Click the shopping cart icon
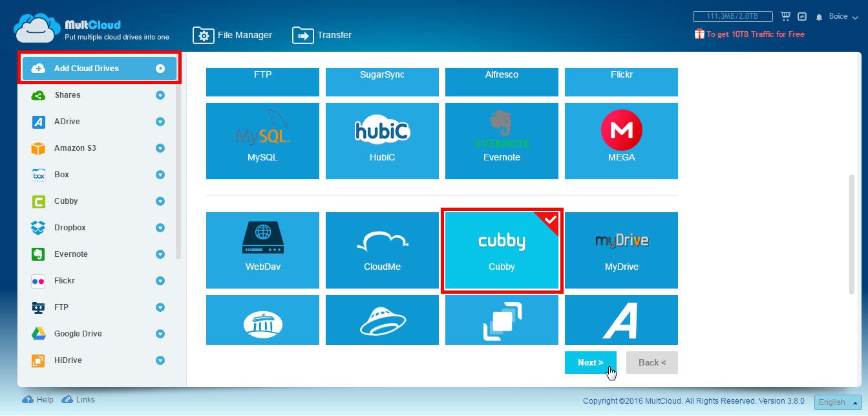868x416 pixels. 786,16
